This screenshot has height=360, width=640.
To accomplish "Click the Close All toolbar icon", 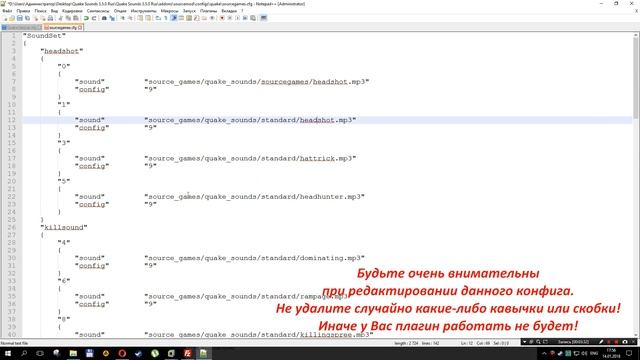I will (42, 18).
